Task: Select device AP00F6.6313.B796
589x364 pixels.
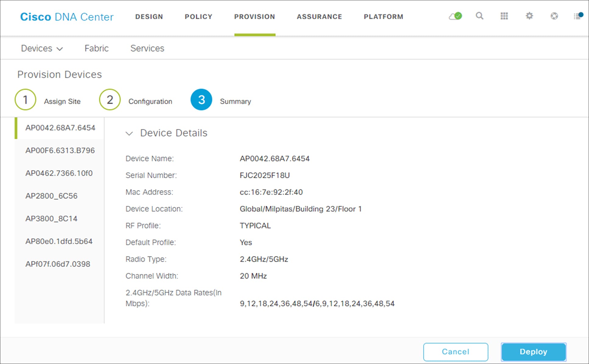Action: coord(60,151)
